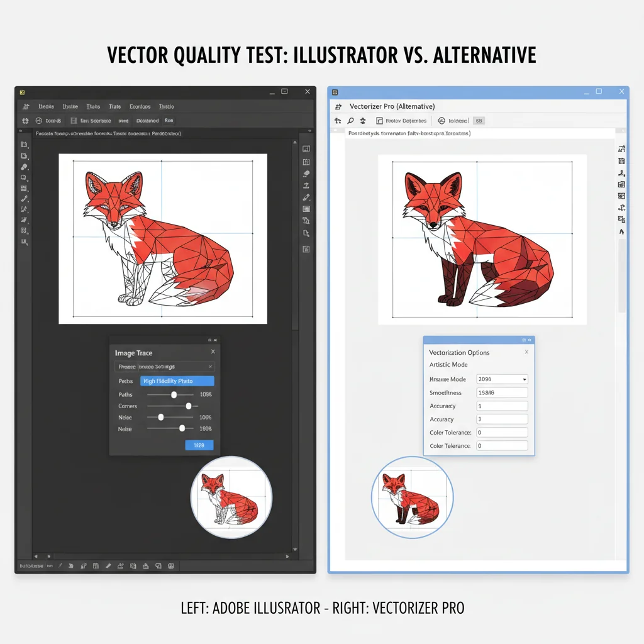
Task: Select the bottom zoom-square tool in dark toolbox
Action: (25, 242)
